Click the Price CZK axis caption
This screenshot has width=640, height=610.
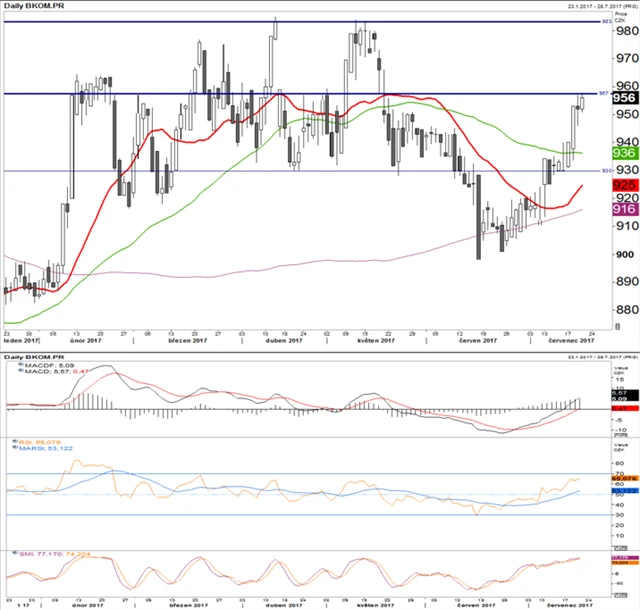tap(620, 17)
